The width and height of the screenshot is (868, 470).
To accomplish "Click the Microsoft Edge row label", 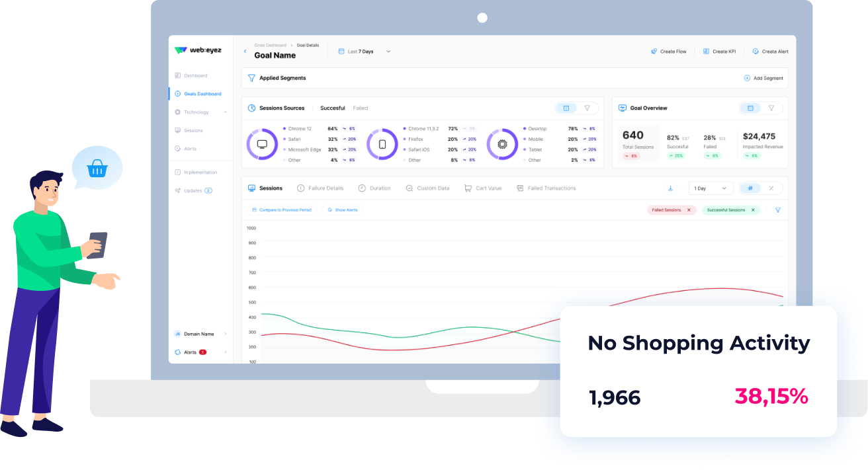I will (304, 149).
